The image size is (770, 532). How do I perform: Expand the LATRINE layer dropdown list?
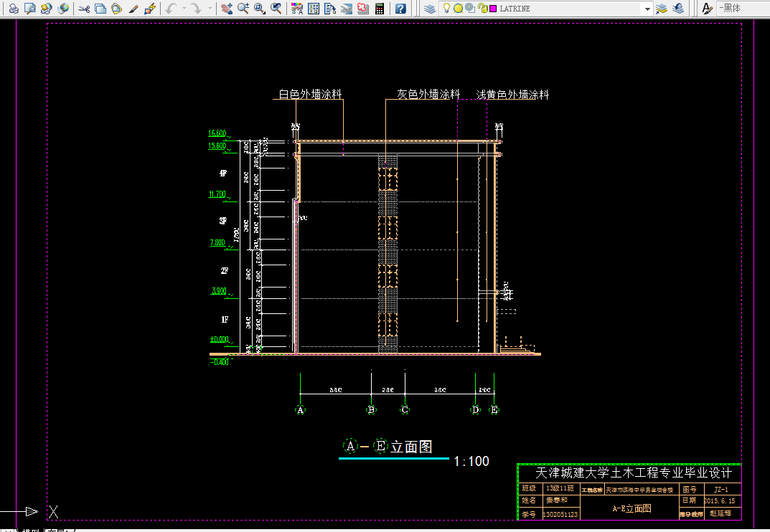[647, 9]
